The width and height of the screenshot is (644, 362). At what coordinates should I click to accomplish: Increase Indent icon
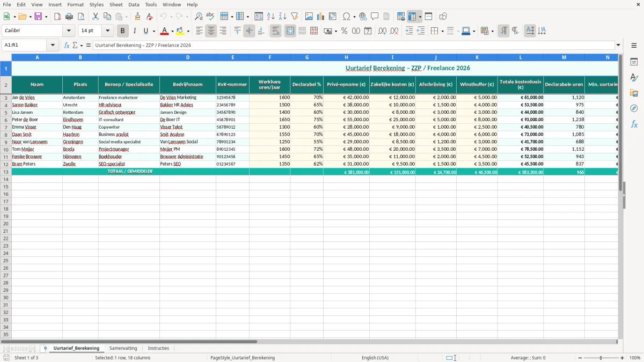409,31
